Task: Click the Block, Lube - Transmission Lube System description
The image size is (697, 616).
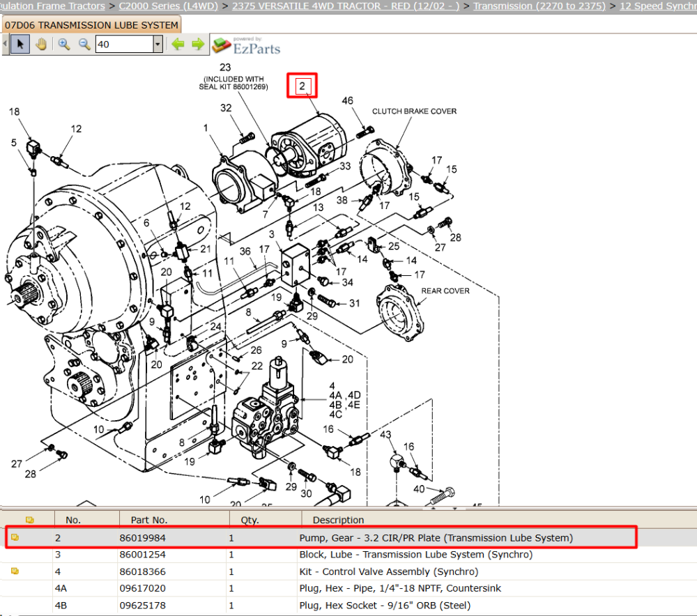Action: tap(415, 555)
